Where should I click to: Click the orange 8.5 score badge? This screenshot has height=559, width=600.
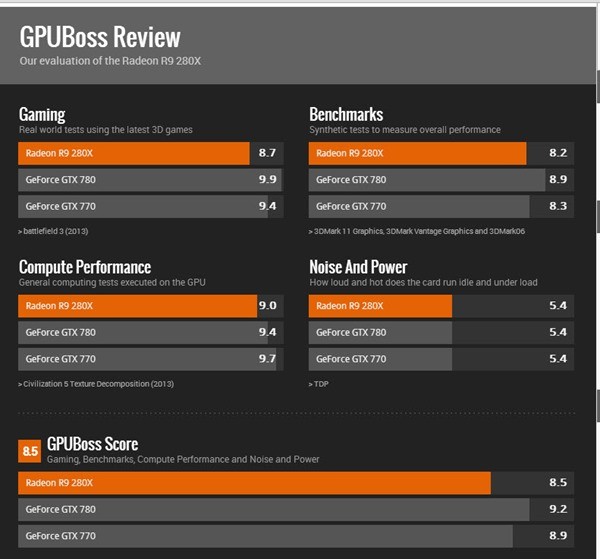pyautogui.click(x=29, y=451)
